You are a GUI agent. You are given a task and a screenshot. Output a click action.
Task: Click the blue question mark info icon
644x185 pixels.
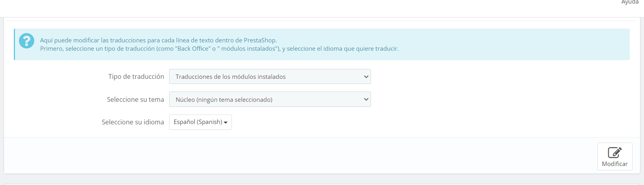(26, 40)
